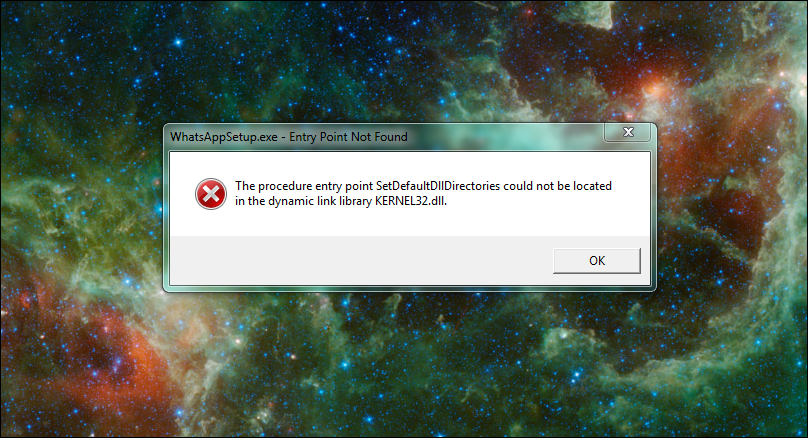Close the Entry Point Not Found dialog
The width and height of the screenshot is (808, 438).
[x=628, y=132]
